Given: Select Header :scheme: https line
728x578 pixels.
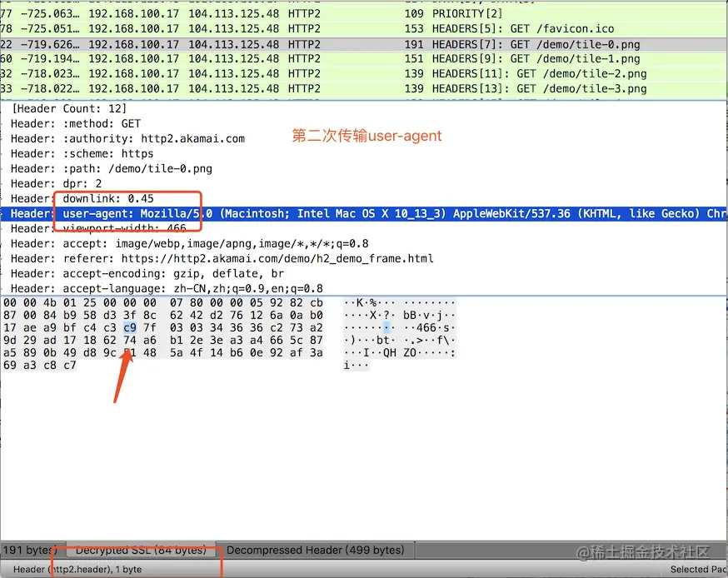Looking at the screenshot, I should pyautogui.click(x=82, y=154).
